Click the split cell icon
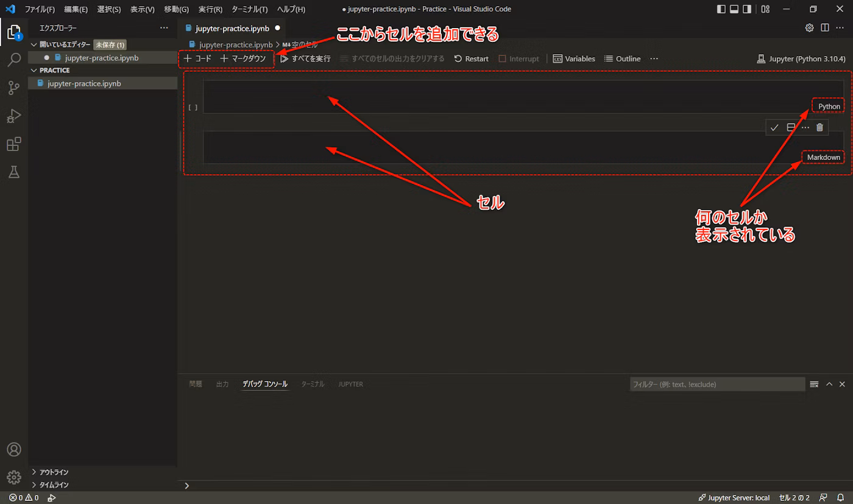The height and width of the screenshot is (504, 853). coord(791,127)
